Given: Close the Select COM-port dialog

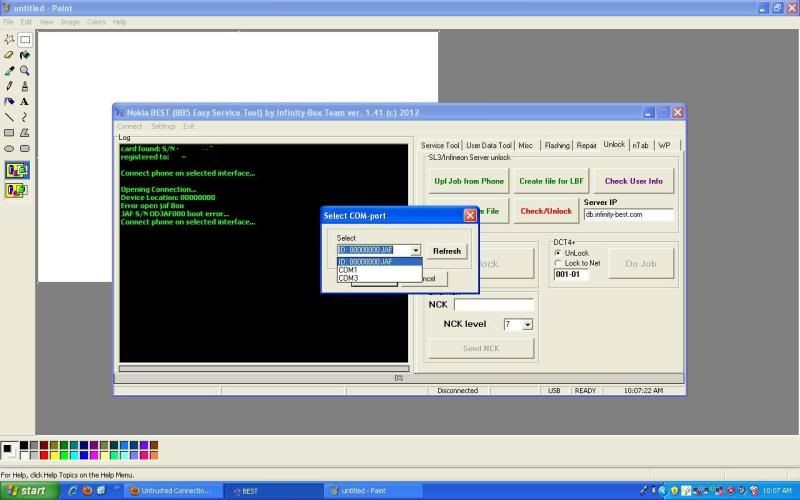Looking at the screenshot, I should coord(470,215).
